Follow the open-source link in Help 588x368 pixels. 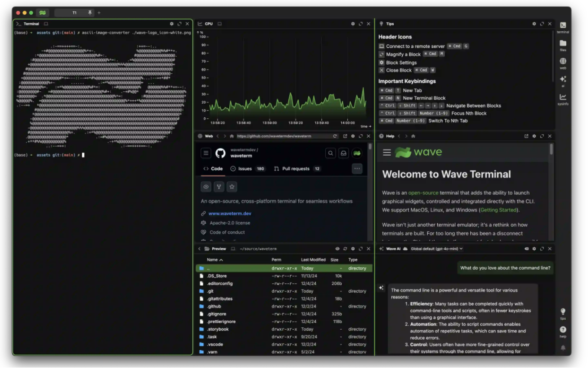[423, 193]
